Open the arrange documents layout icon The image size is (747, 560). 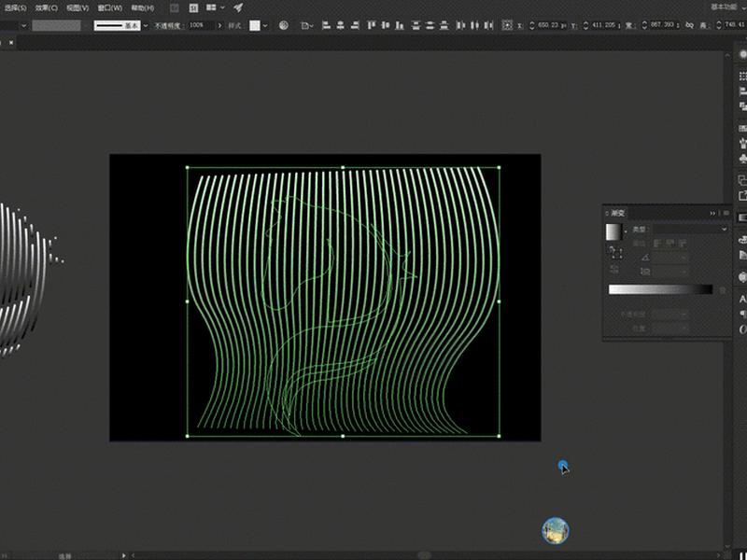(x=215, y=7)
